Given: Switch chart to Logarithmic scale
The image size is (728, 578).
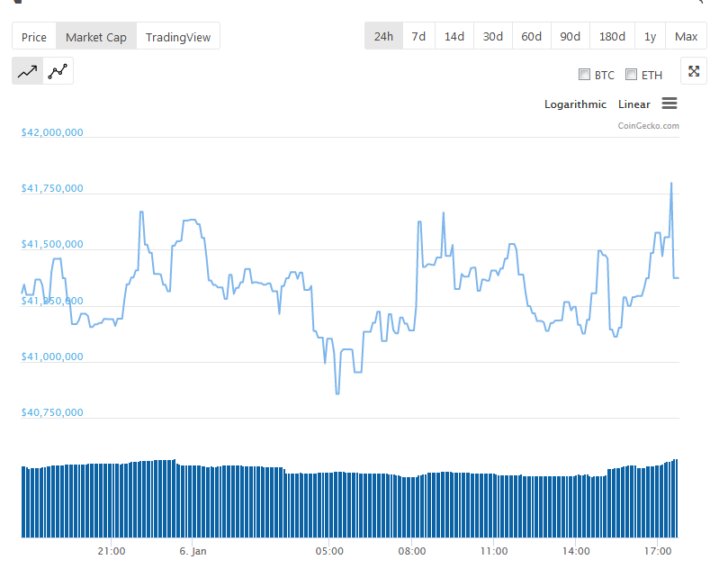Looking at the screenshot, I should point(575,104).
